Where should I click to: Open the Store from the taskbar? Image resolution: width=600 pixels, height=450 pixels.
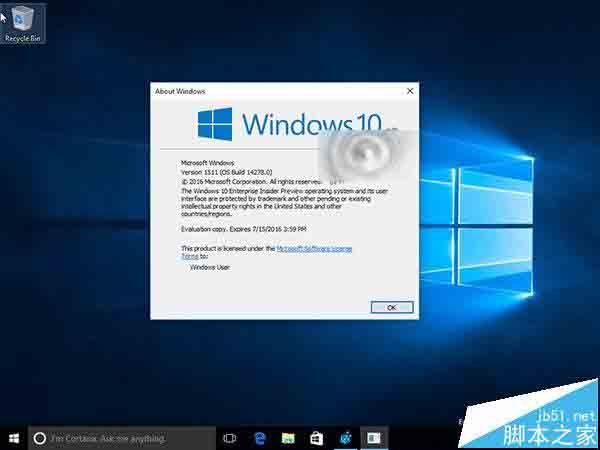(x=316, y=439)
